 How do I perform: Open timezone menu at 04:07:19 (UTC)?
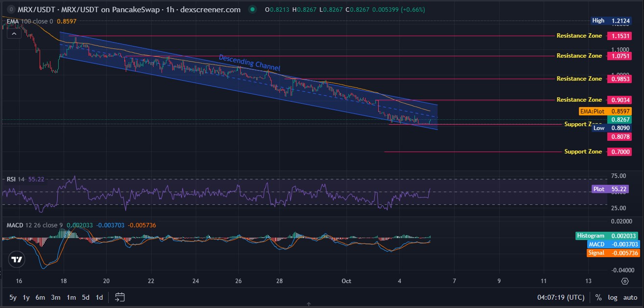(560, 297)
